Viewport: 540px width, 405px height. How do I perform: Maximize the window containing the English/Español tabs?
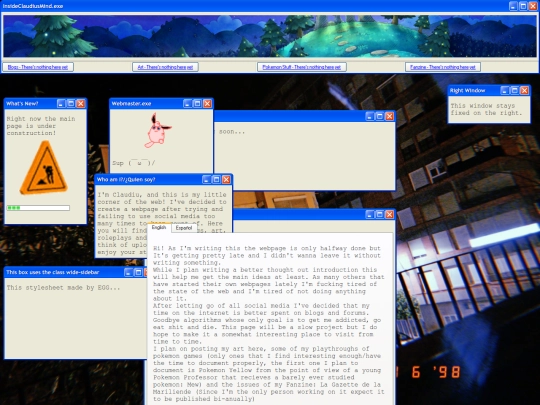coord(380,215)
